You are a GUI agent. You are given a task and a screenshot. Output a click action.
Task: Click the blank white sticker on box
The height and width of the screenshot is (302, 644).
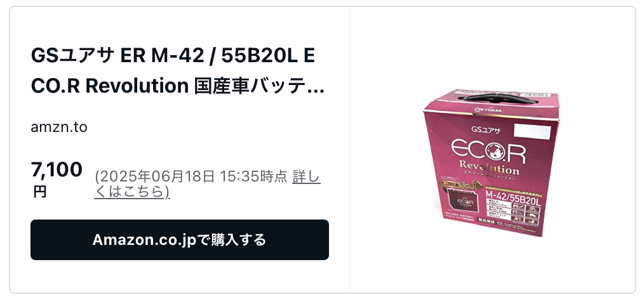(x=532, y=131)
